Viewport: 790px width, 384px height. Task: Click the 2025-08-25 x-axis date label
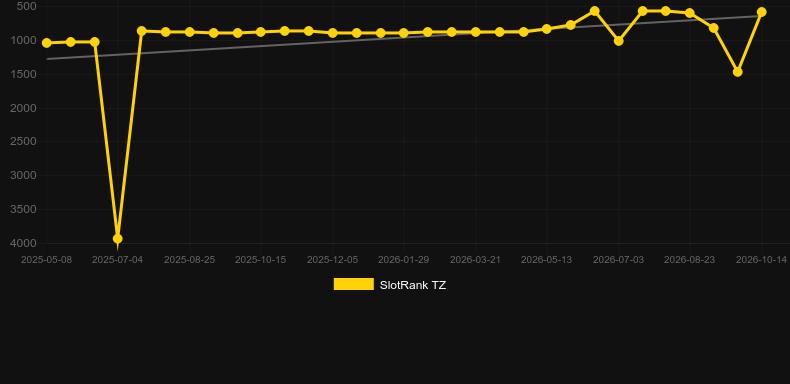[x=189, y=260]
